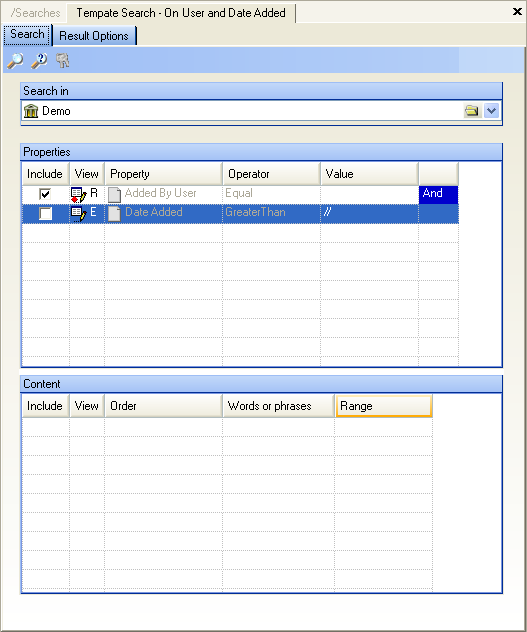This screenshot has width=527, height=632.
Task: Click view edit icon in Added By User row
Action: [x=79, y=195]
